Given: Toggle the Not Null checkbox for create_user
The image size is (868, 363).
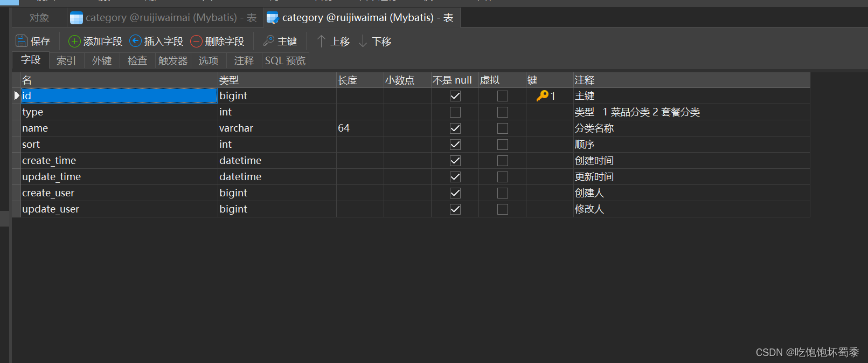Looking at the screenshot, I should (455, 193).
